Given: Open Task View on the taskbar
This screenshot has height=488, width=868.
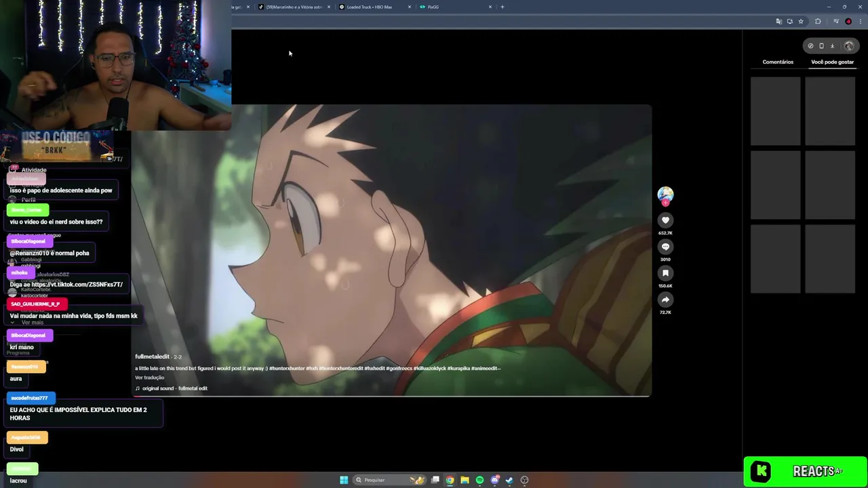Looking at the screenshot, I should (x=435, y=480).
